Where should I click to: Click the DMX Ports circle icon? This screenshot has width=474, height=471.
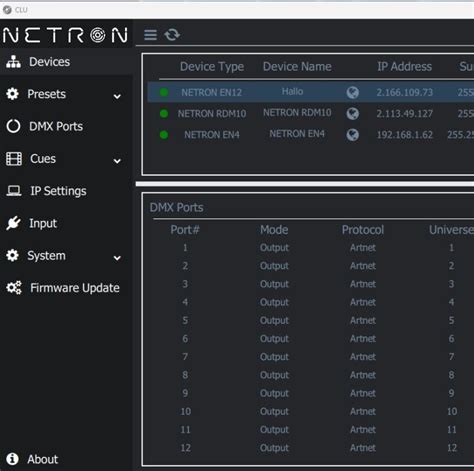[13, 126]
